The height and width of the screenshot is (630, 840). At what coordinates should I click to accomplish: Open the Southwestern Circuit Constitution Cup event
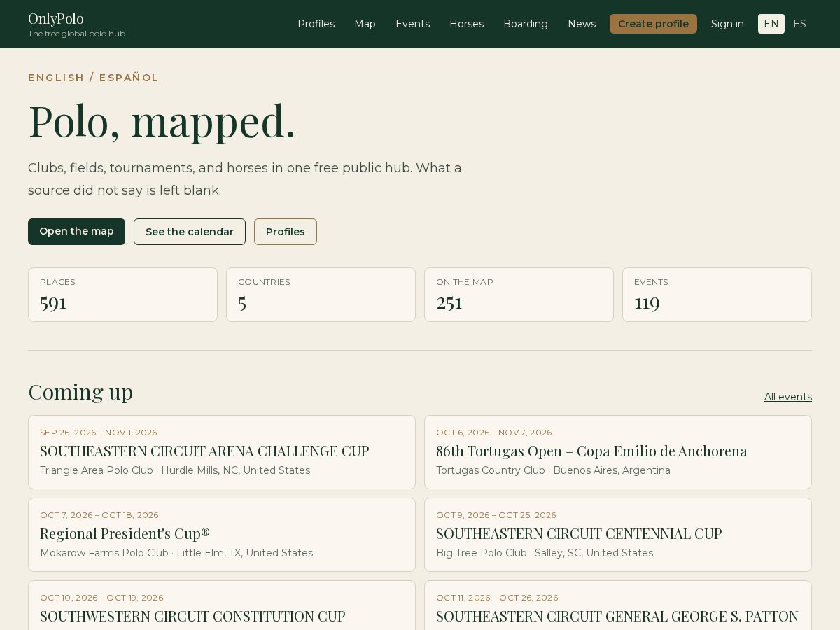222,605
